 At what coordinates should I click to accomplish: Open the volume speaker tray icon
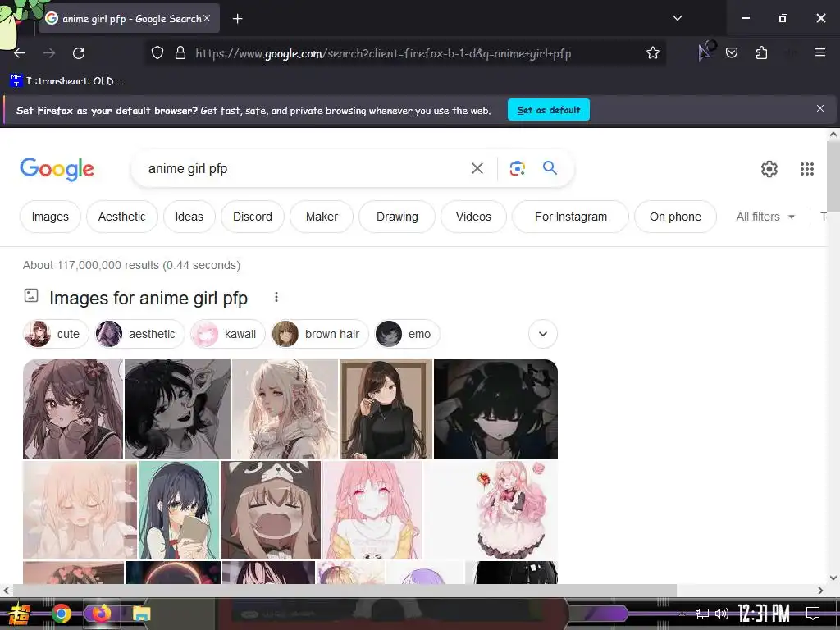coord(722,614)
